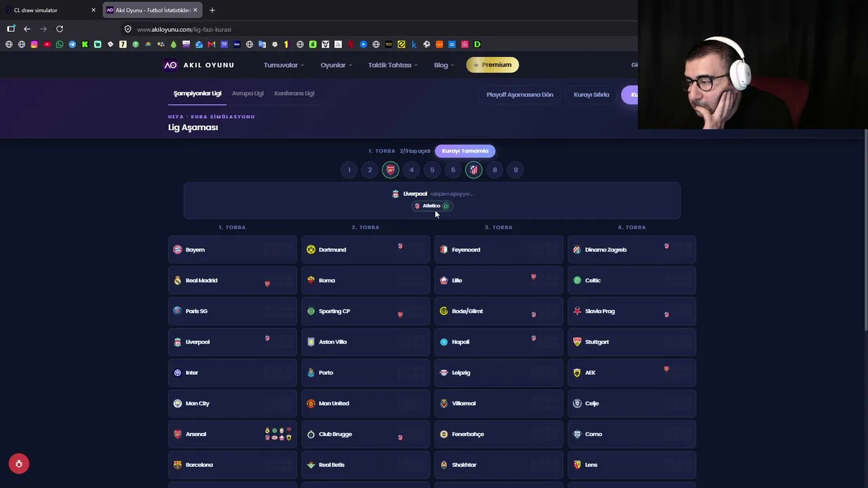
Task: Click the Napoli club crest
Action: pos(444,342)
